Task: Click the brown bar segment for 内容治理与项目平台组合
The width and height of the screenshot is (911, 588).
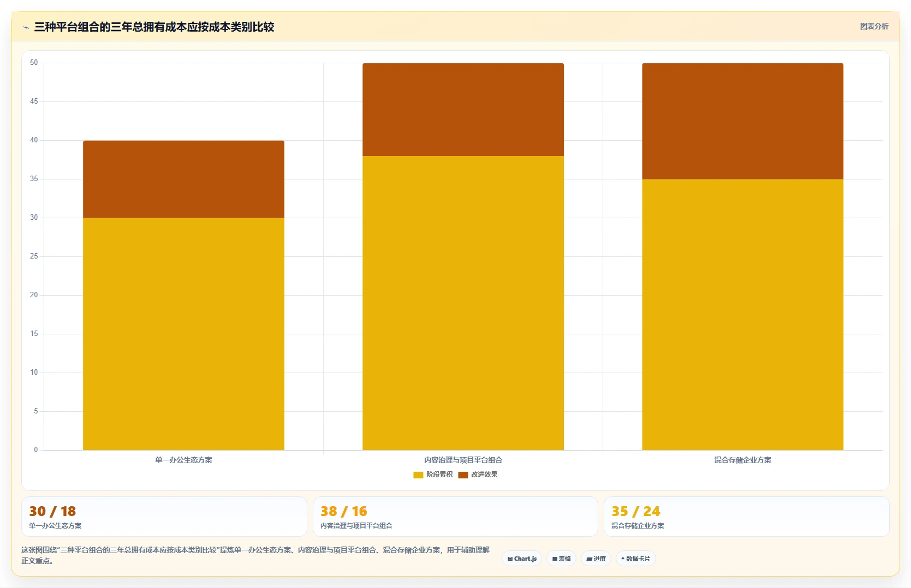Action: coord(463,110)
